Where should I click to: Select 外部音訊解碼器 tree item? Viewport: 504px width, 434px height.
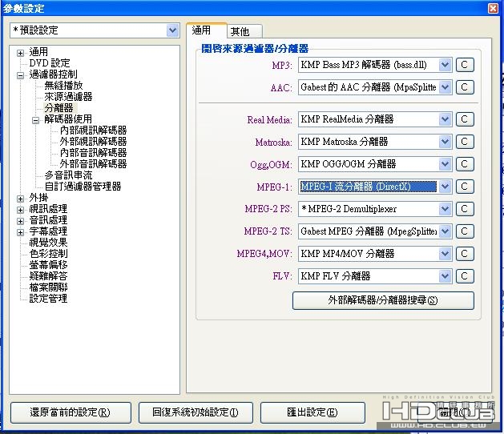93,164
